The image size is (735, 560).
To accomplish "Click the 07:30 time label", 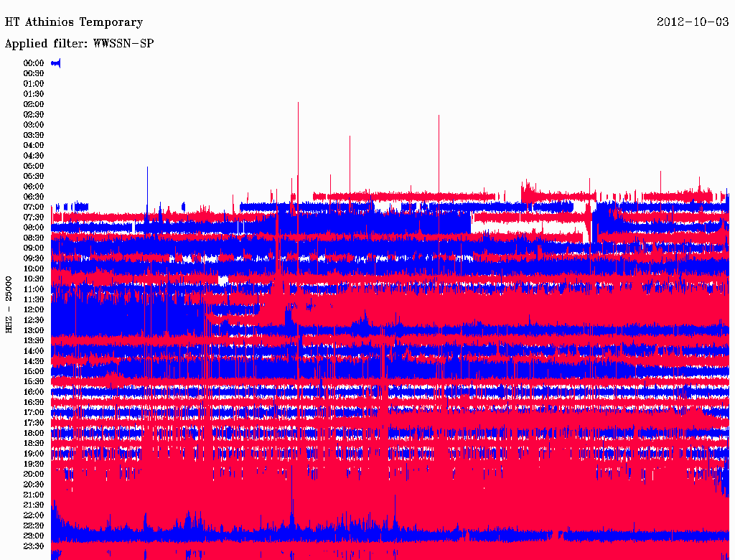I will point(34,217).
